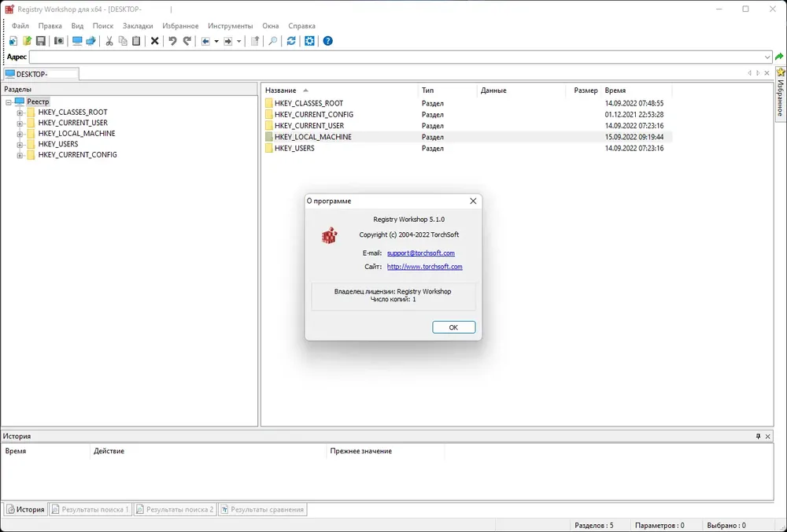Open the http://www.torchsoft.com link
The width and height of the screenshot is (787, 532).
pyautogui.click(x=425, y=267)
